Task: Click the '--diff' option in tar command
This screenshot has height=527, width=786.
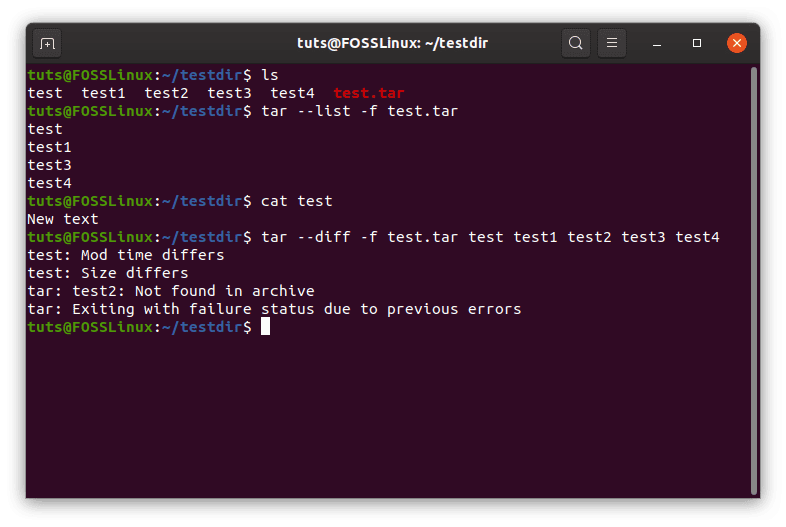Action: tap(324, 237)
